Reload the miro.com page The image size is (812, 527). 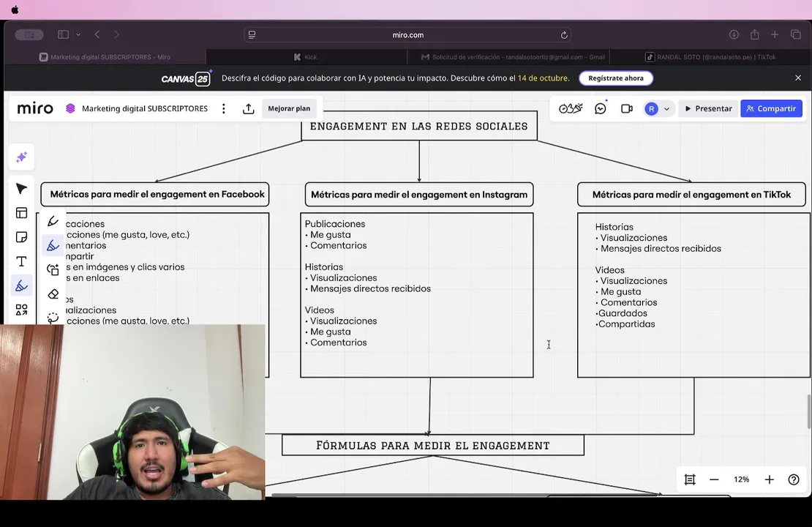coord(564,34)
